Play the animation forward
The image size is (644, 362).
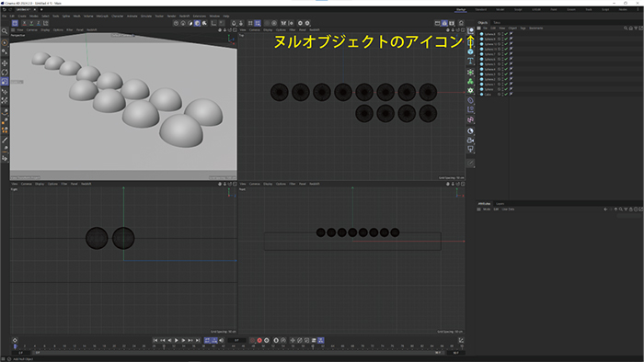pyautogui.click(x=177, y=340)
